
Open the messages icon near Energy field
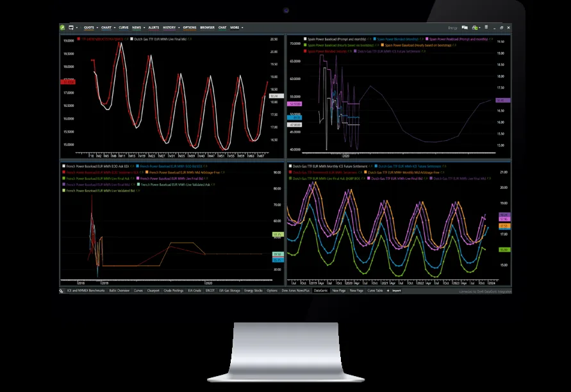click(465, 28)
